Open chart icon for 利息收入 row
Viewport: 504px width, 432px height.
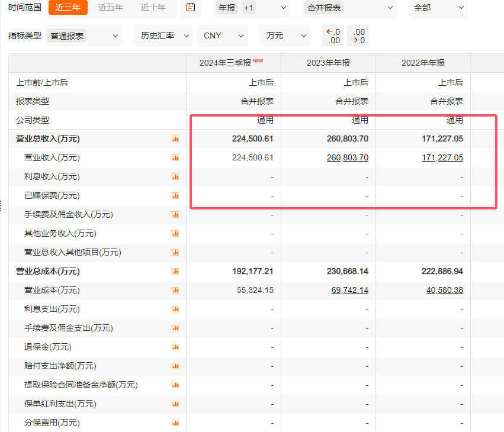[175, 177]
